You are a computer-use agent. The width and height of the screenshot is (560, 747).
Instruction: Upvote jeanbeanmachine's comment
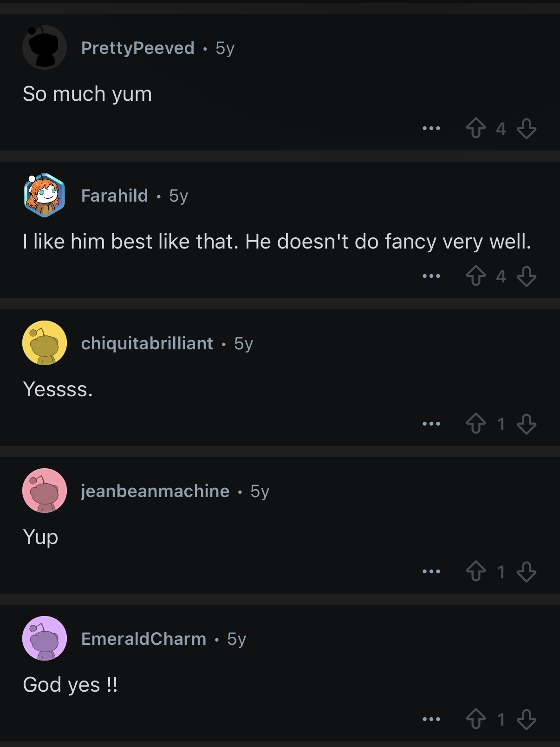[475, 571]
